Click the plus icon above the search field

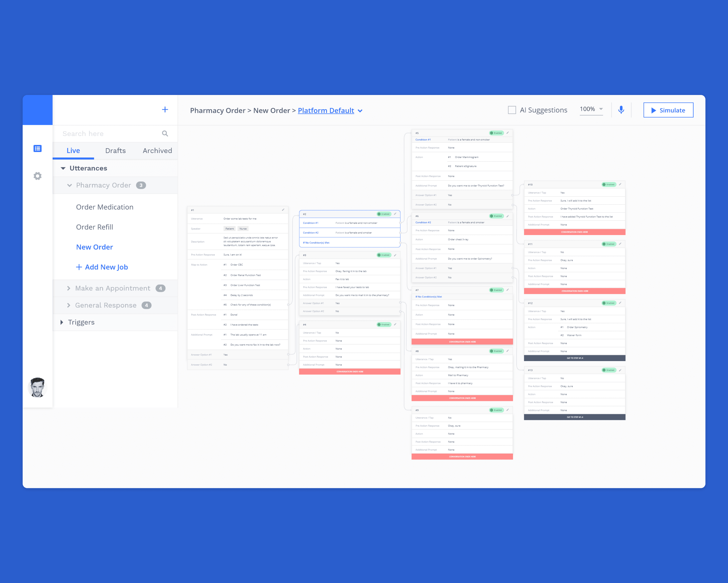click(165, 109)
